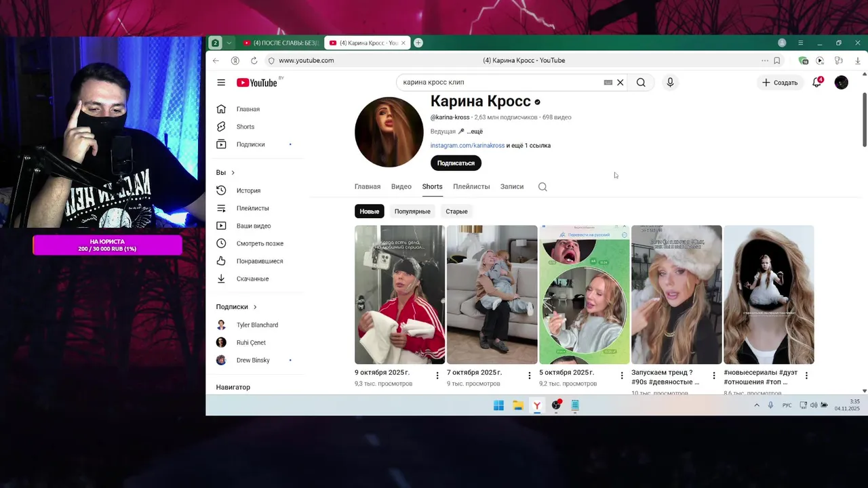
Task: Reload the YouTube page
Action: click(254, 60)
